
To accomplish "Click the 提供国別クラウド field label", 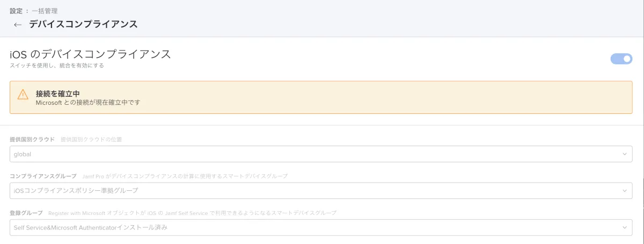I will pyautogui.click(x=32, y=140).
